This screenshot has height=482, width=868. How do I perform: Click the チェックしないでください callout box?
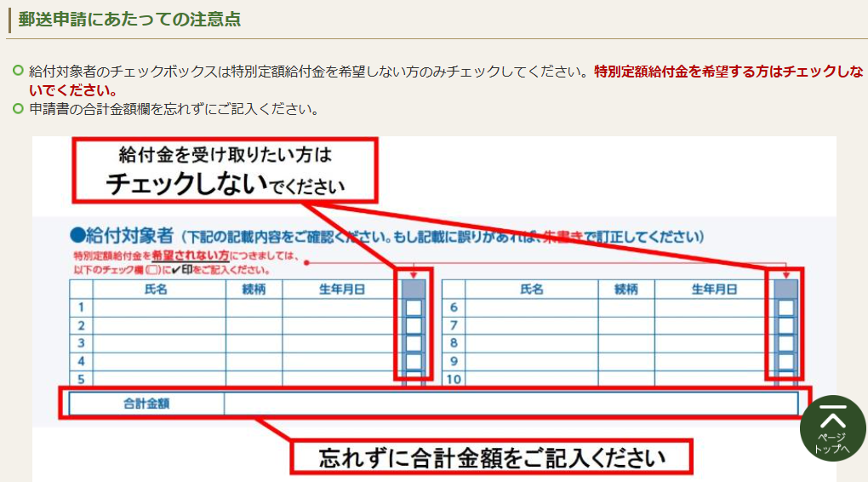click(226, 170)
